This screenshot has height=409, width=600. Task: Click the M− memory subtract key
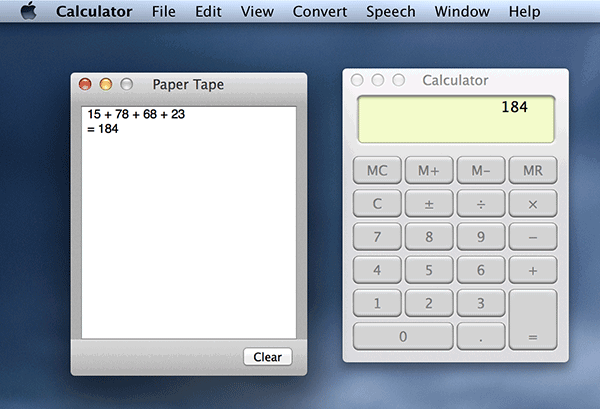click(x=481, y=170)
